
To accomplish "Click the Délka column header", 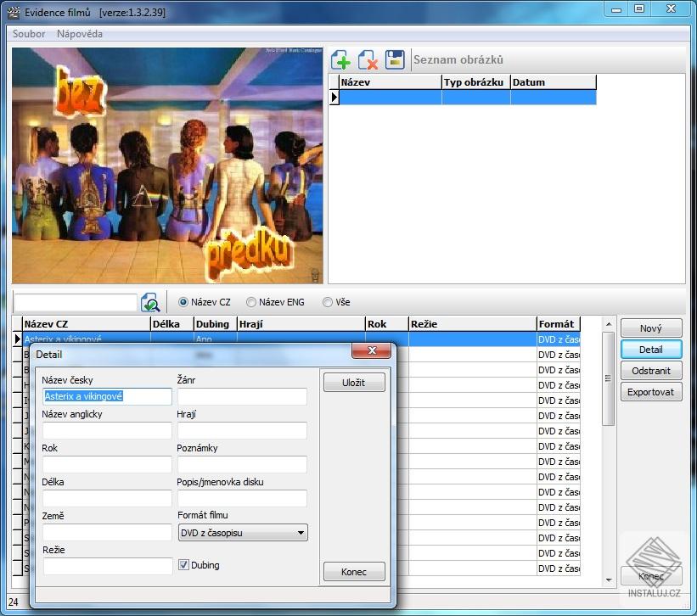I will (x=172, y=324).
